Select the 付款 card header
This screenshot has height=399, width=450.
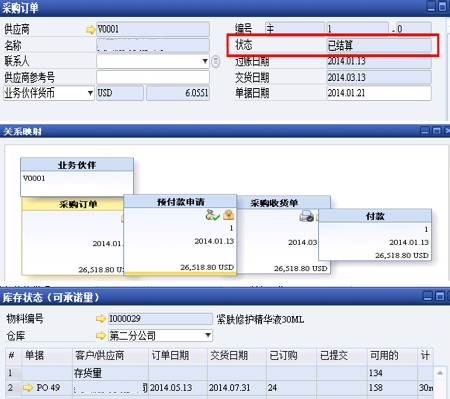(375, 216)
